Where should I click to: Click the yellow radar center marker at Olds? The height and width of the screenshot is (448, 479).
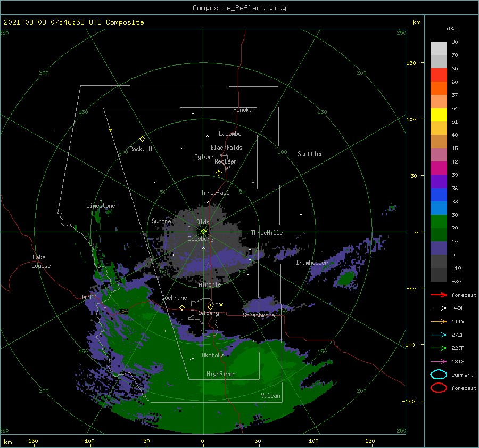[x=203, y=232]
